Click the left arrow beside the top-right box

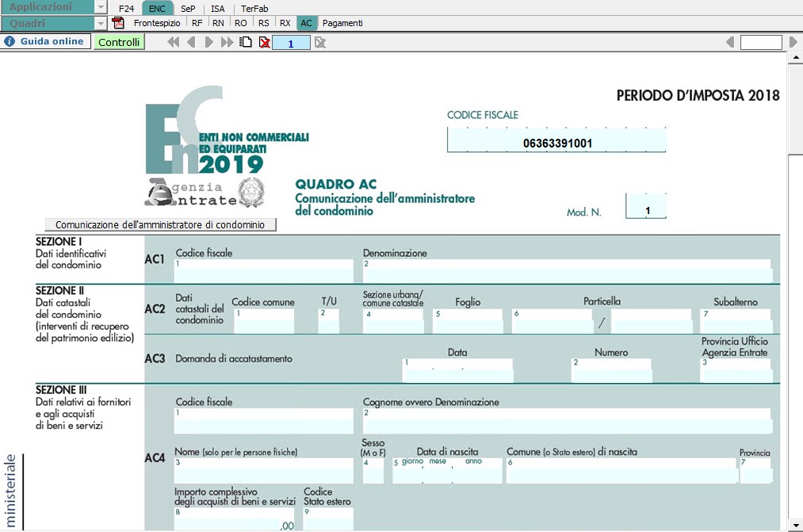(729, 42)
